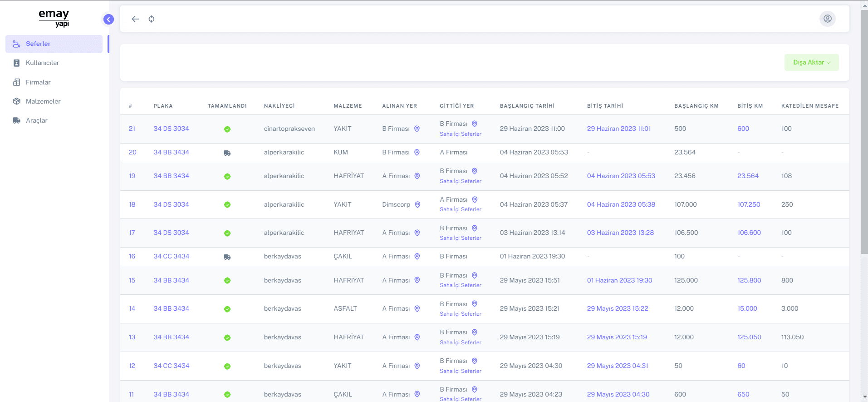Click the Malzemeler box icon
Viewport: 868px width, 402px height.
click(17, 101)
